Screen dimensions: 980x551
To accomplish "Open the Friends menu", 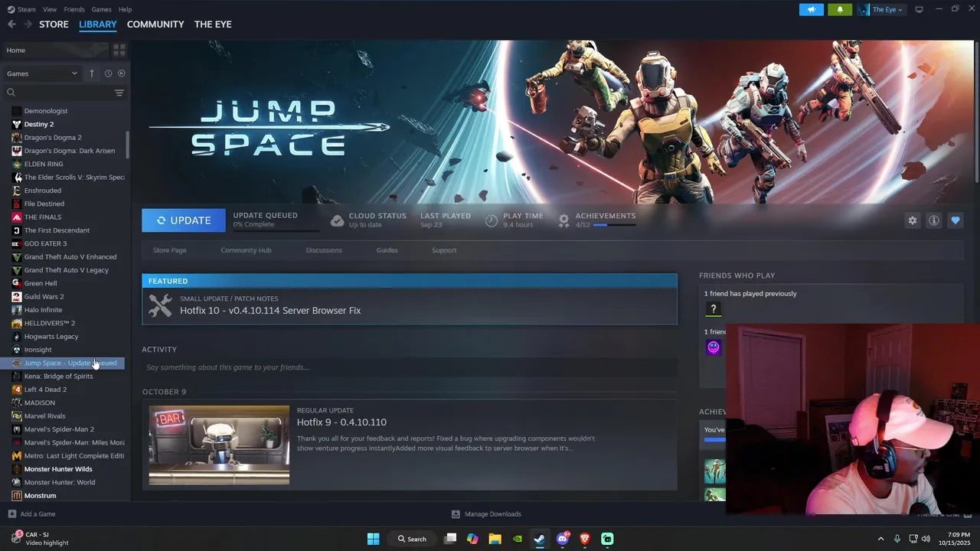I will coord(74,9).
